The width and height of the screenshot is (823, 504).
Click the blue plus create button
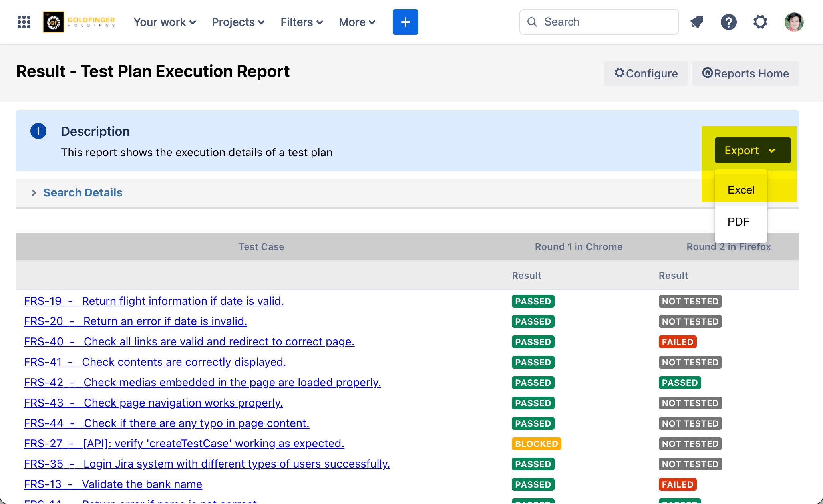point(405,22)
